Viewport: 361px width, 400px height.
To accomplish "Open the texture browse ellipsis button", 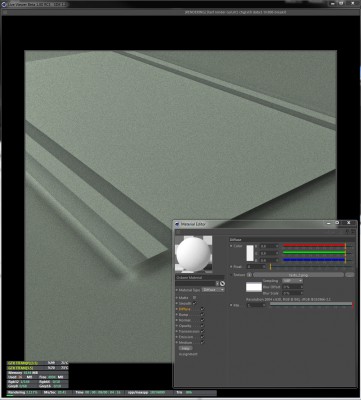I will click(350, 275).
